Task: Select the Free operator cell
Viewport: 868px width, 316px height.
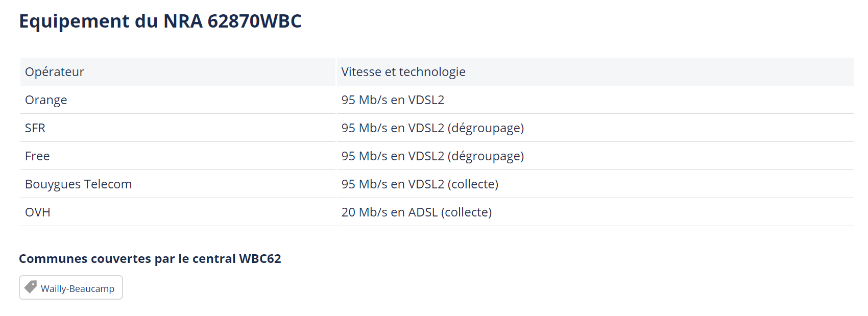Action: pyautogui.click(x=37, y=156)
